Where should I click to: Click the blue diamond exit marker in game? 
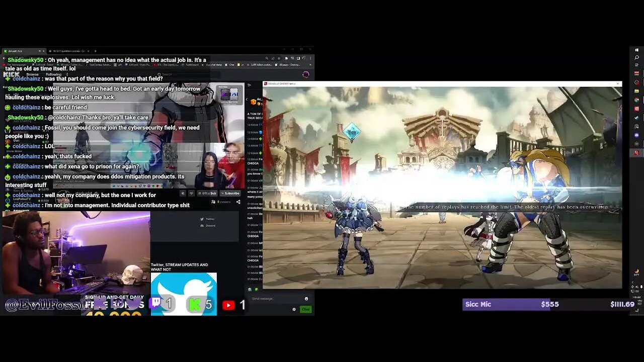[x=352, y=132]
